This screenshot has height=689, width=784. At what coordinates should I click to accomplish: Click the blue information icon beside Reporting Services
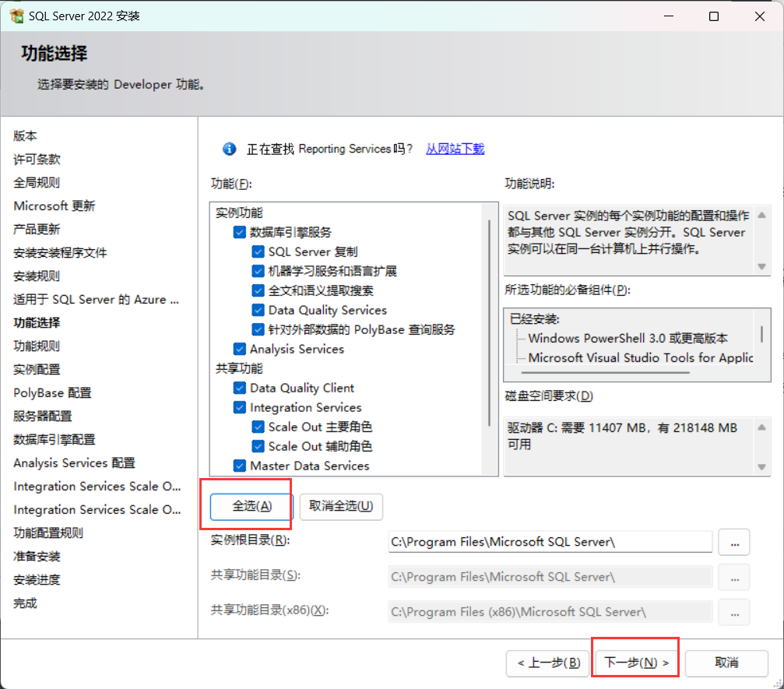pyautogui.click(x=230, y=149)
